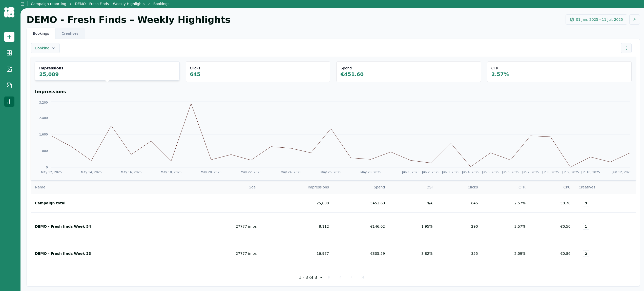Expand the Booking dropdown
Screen dimensions: 644x291
coord(45,48)
